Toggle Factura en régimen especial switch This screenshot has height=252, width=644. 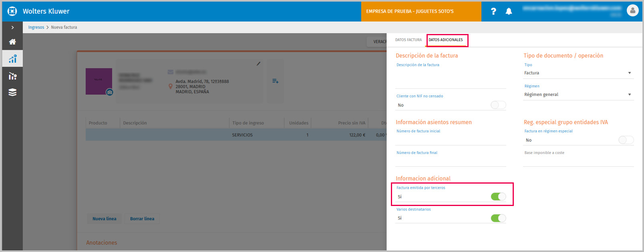pos(626,140)
